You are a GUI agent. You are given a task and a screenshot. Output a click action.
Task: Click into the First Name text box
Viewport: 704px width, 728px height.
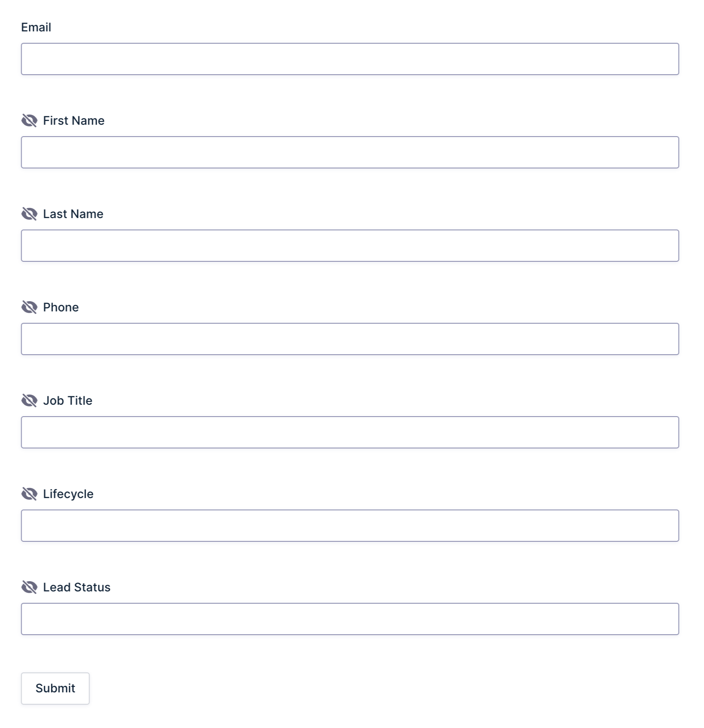click(x=350, y=152)
